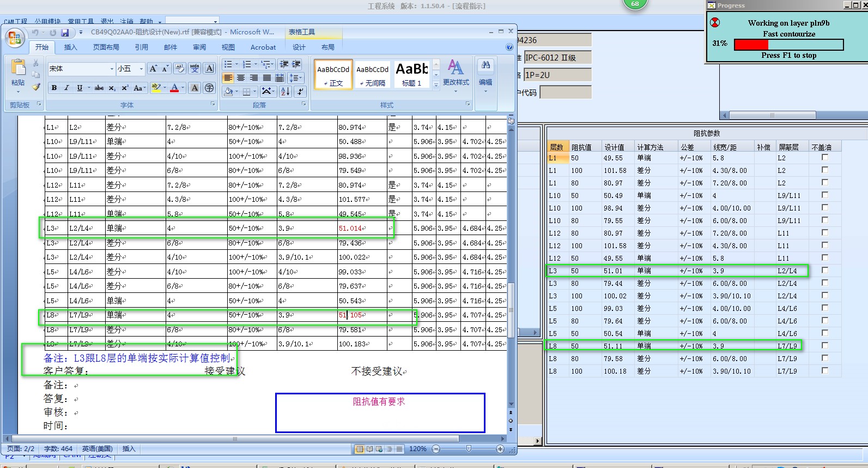Grow font size with the larger A icon
This screenshot has width=868, height=468.
point(154,68)
